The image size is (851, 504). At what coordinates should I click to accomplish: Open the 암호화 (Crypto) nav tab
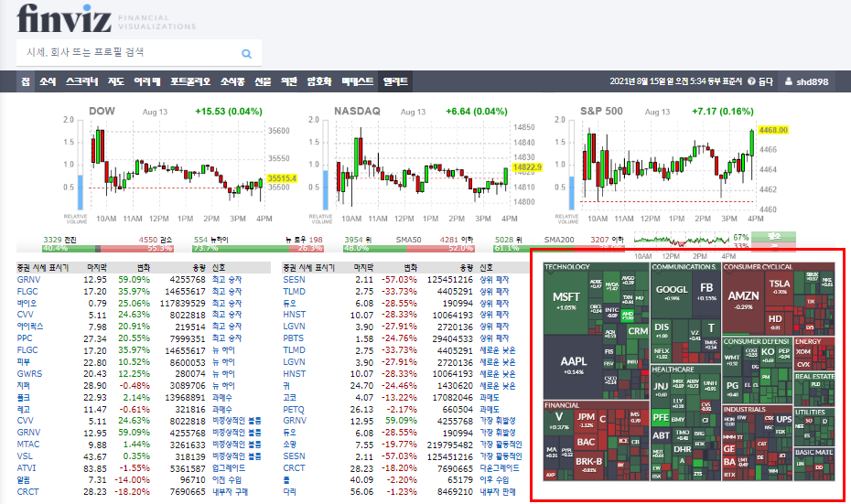point(318,81)
